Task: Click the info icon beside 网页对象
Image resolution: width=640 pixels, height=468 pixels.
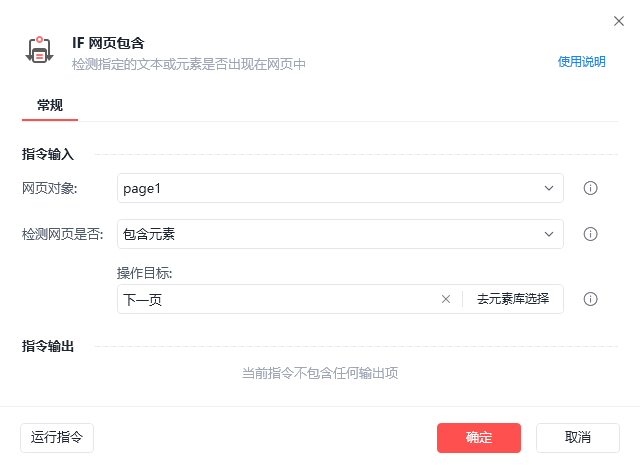Action: (590, 188)
